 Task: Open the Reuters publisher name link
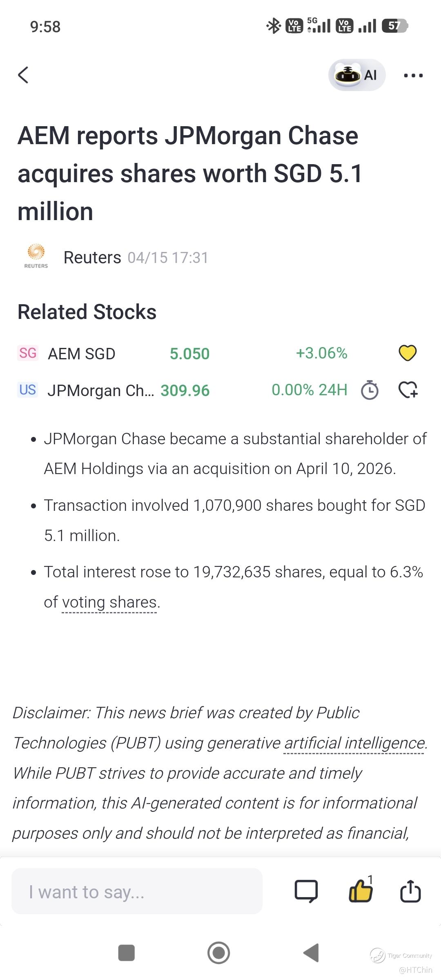click(92, 258)
